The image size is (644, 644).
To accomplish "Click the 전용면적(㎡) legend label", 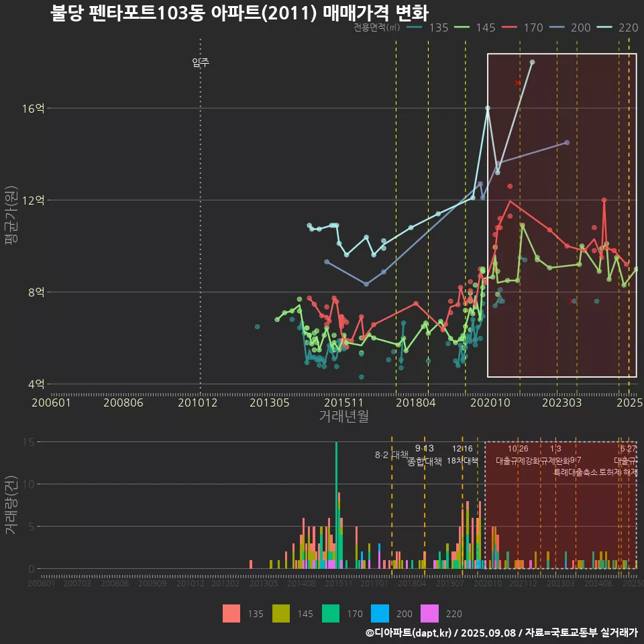I will tap(376, 28).
